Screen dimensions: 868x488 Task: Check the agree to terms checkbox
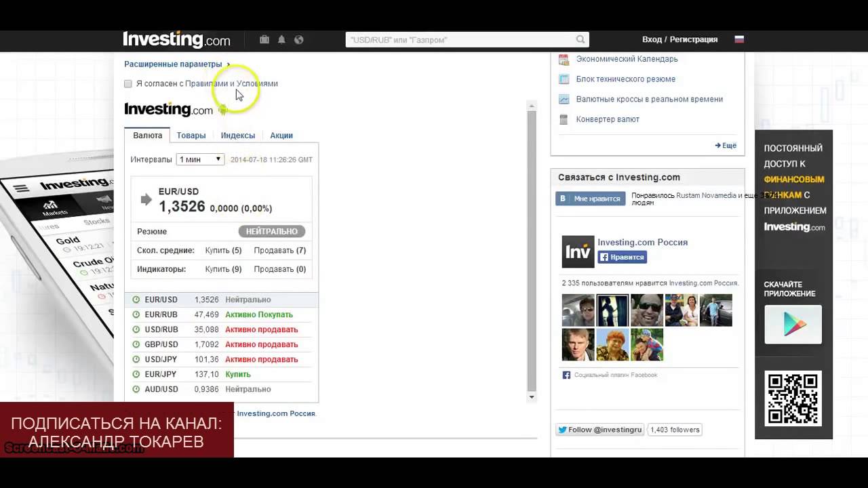click(x=127, y=83)
